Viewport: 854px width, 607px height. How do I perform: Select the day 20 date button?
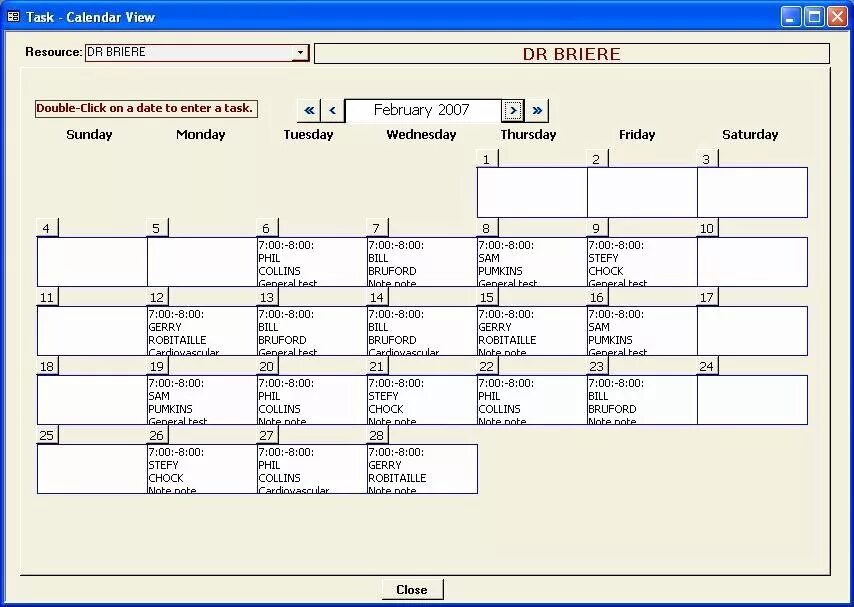267,367
